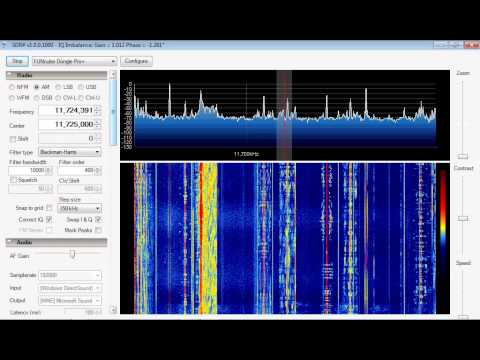Viewport: 480px width, 360px height.
Task: Click the Speed slider handle
Action: (463, 317)
